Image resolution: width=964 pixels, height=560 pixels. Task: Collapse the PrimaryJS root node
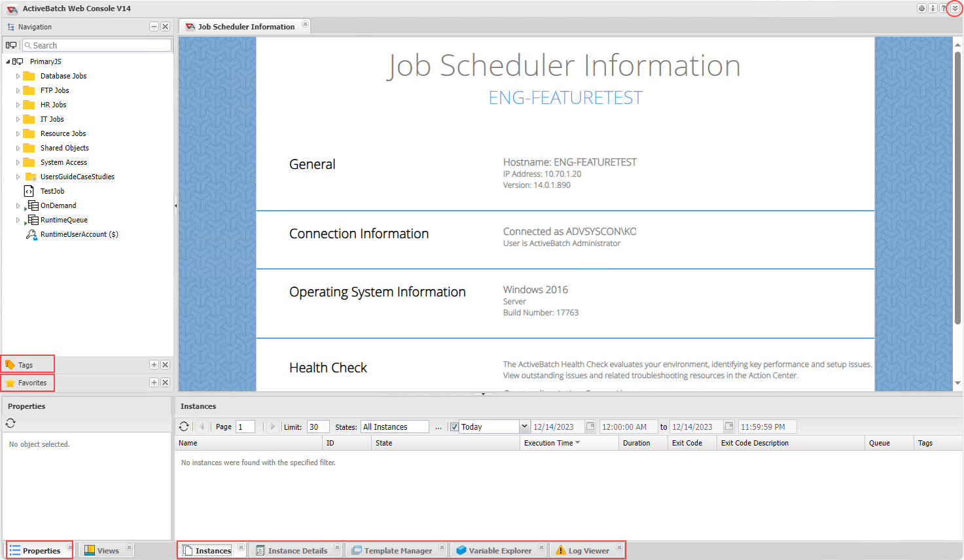click(x=8, y=61)
